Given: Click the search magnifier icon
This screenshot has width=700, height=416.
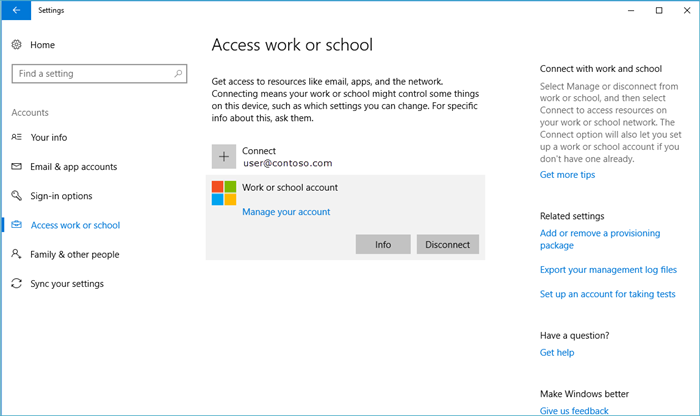Looking at the screenshot, I should click(x=178, y=73).
